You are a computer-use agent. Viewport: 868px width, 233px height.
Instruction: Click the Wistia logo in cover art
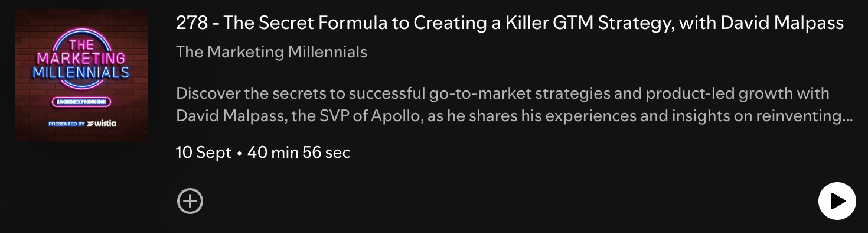click(x=102, y=124)
